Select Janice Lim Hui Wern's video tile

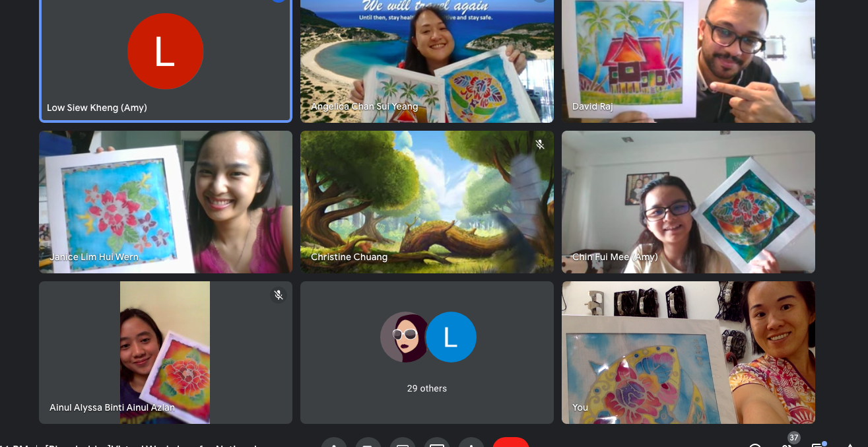click(x=165, y=201)
